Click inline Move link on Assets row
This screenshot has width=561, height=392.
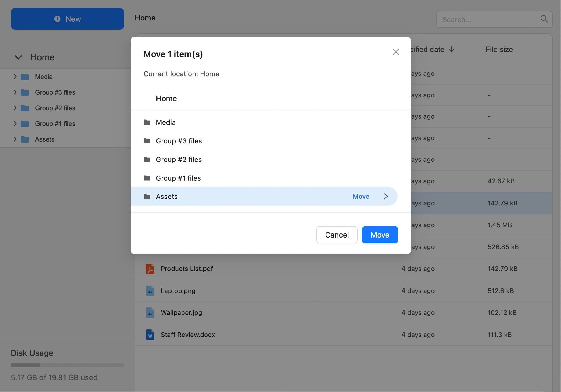click(361, 197)
